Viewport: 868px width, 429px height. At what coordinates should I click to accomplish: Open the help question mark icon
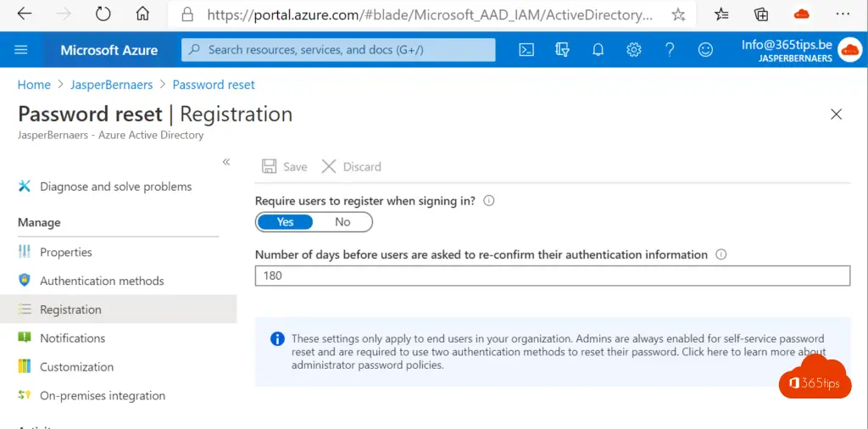[x=670, y=50]
